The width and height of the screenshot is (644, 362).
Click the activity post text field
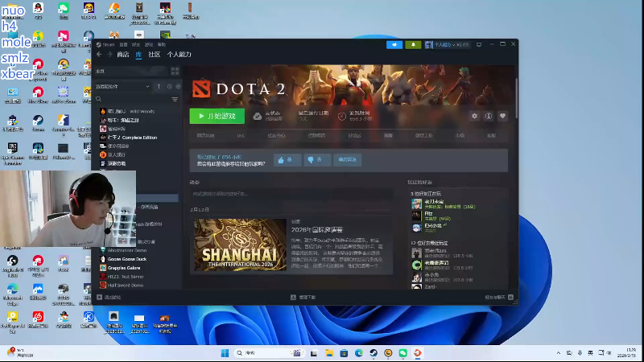pyautogui.click(x=291, y=194)
